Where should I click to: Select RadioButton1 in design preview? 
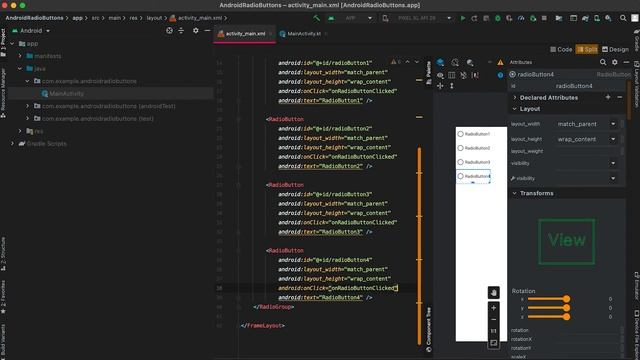click(x=473, y=134)
